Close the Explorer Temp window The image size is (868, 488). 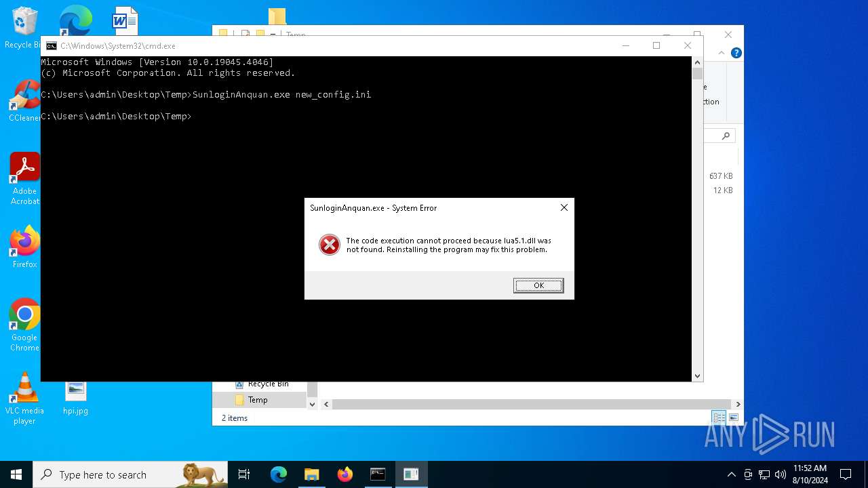728,34
